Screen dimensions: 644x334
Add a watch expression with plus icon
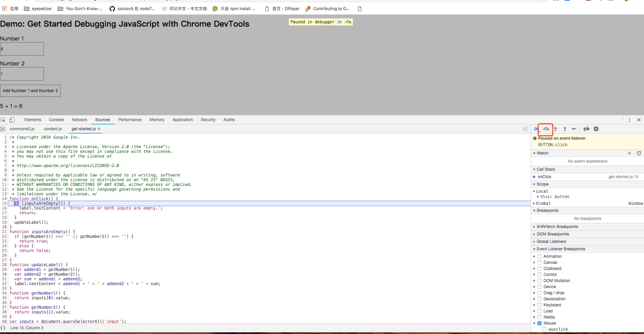pyautogui.click(x=630, y=153)
